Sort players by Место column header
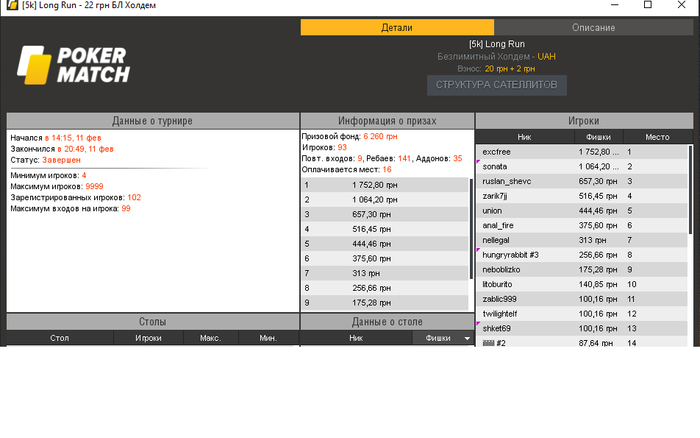 [x=657, y=137]
